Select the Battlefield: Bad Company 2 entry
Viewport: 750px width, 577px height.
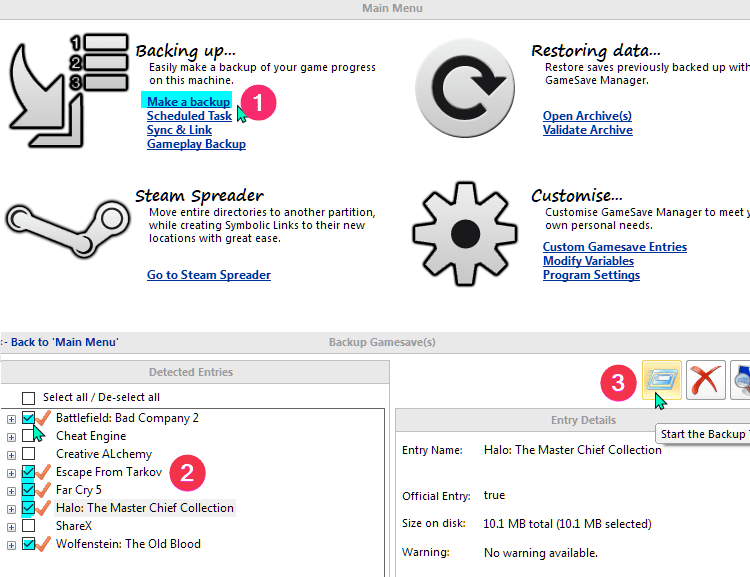(127, 418)
